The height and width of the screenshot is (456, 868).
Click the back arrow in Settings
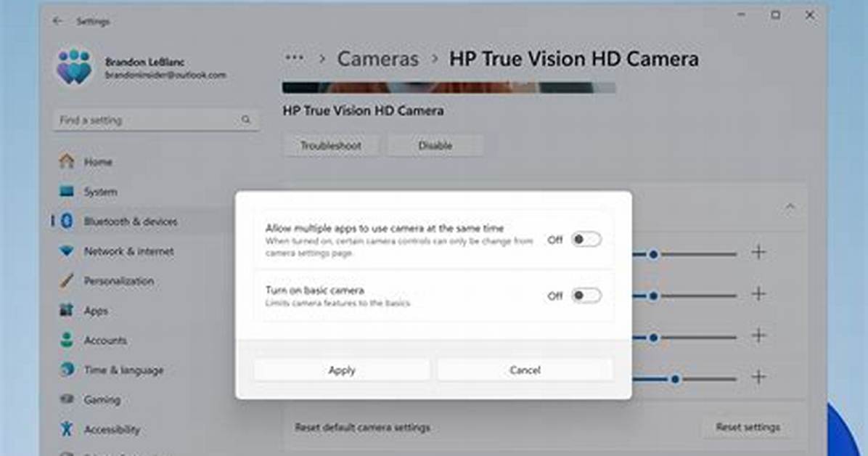click(57, 22)
